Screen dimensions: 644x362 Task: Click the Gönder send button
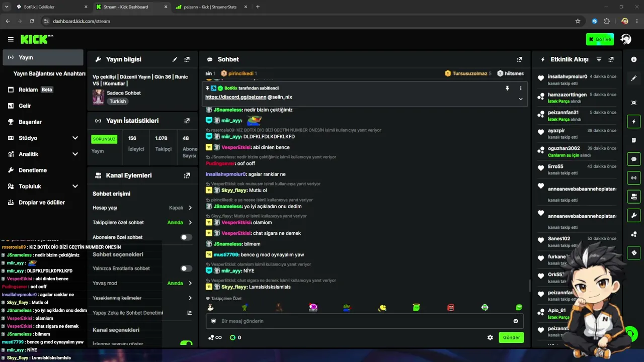click(x=511, y=337)
